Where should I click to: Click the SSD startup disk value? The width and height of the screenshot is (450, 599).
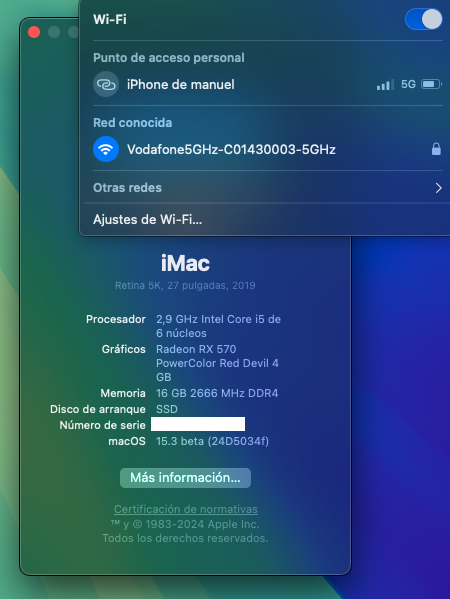pyautogui.click(x=167, y=409)
